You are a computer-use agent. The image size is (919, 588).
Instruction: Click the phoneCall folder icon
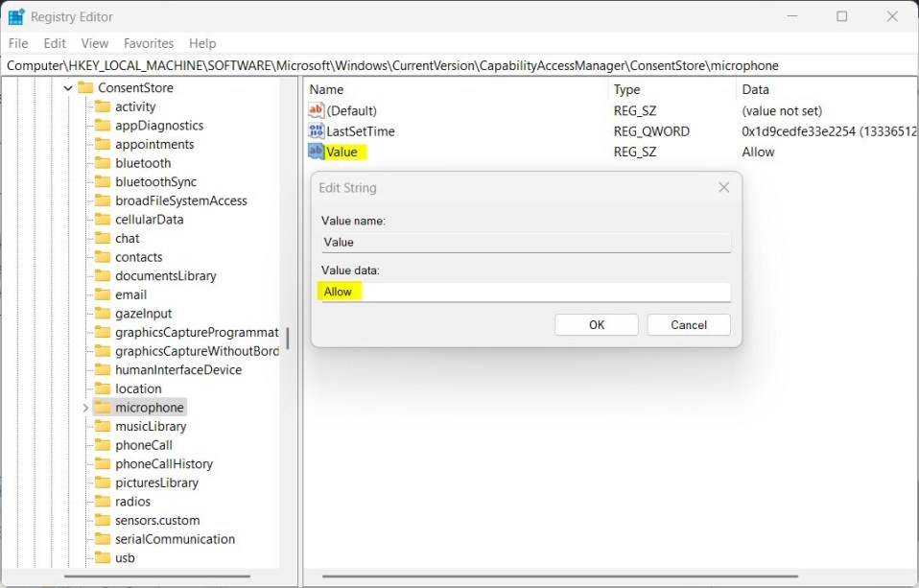103,445
